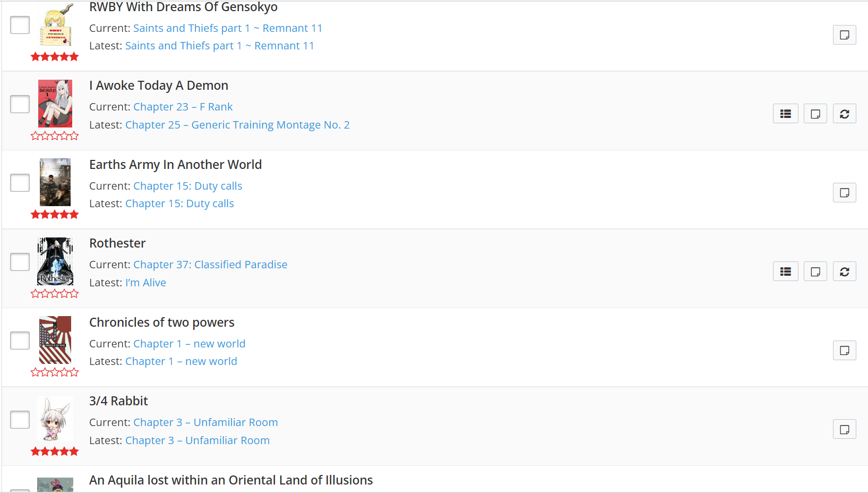Check the 3/4 Rabbit checkbox
The width and height of the screenshot is (868, 493).
click(20, 420)
